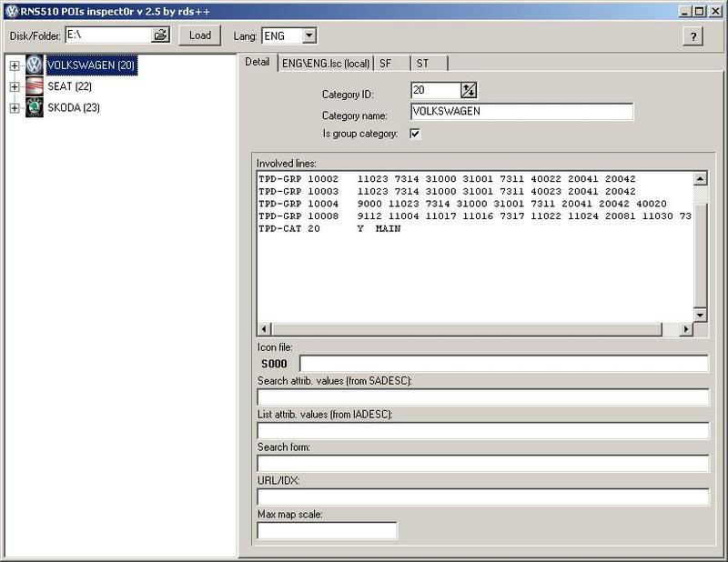Click the Involved lines scroll left arrow
The height and width of the screenshot is (562, 728).
click(x=264, y=329)
